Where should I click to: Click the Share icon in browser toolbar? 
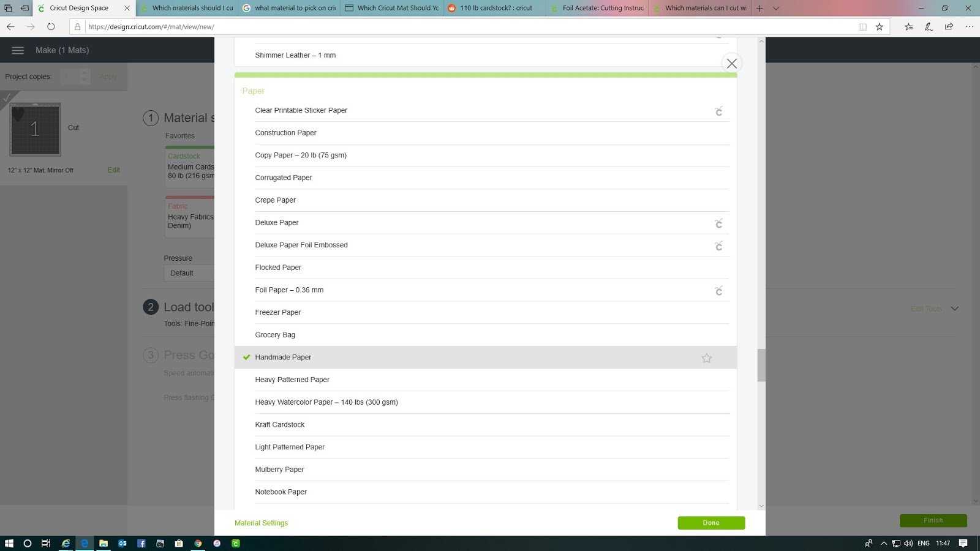pos(949,26)
